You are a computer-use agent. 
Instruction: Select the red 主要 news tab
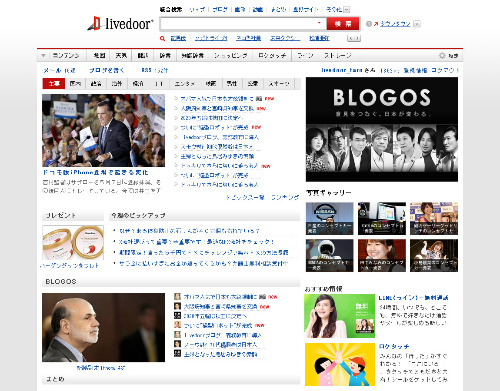[x=54, y=83]
